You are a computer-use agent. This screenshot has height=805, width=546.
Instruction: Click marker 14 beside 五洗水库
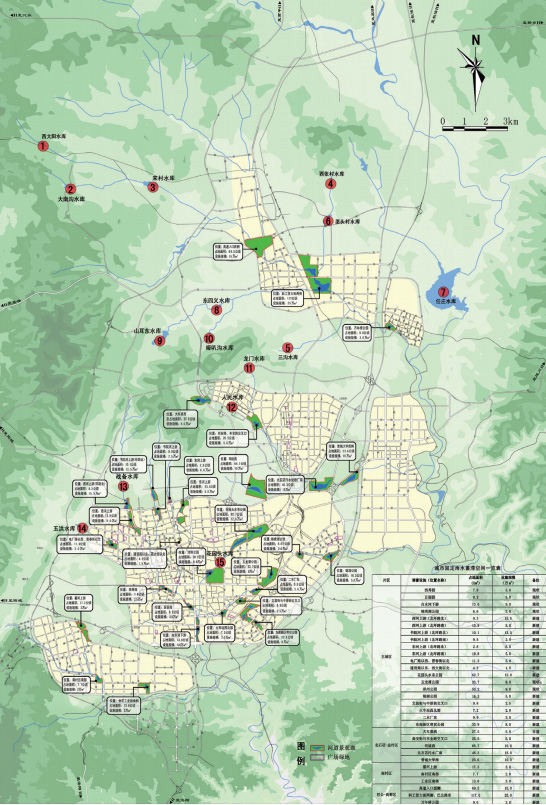(x=82, y=528)
